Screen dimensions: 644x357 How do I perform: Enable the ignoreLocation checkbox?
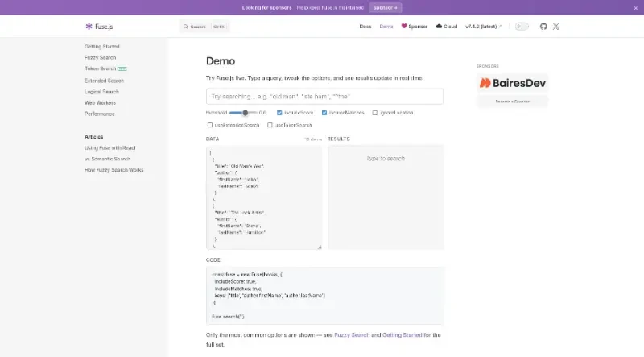click(x=375, y=113)
